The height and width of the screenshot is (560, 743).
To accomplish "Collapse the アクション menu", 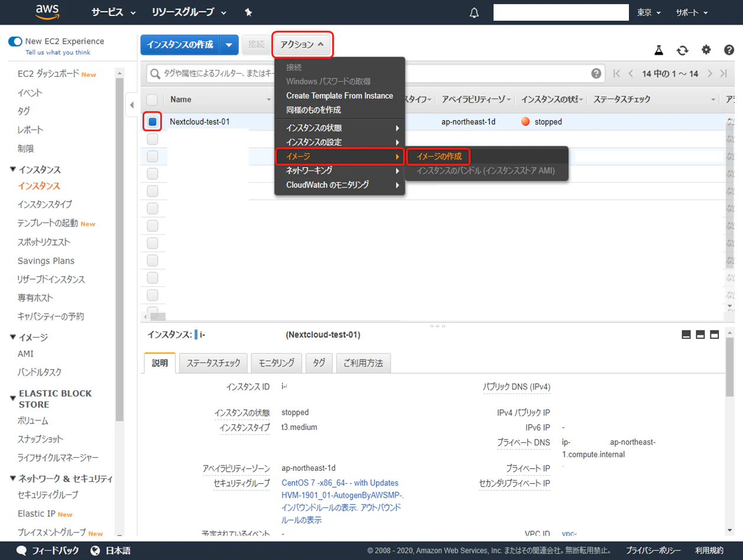I will (303, 44).
